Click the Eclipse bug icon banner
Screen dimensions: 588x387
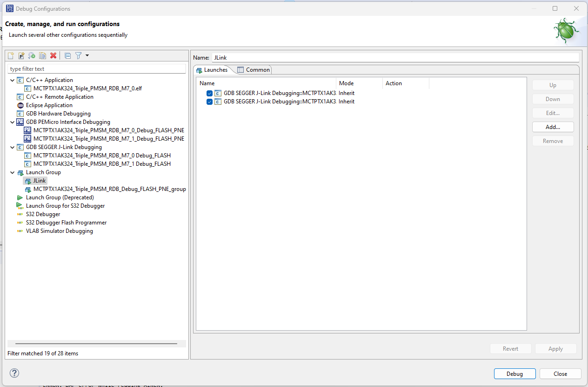[565, 31]
